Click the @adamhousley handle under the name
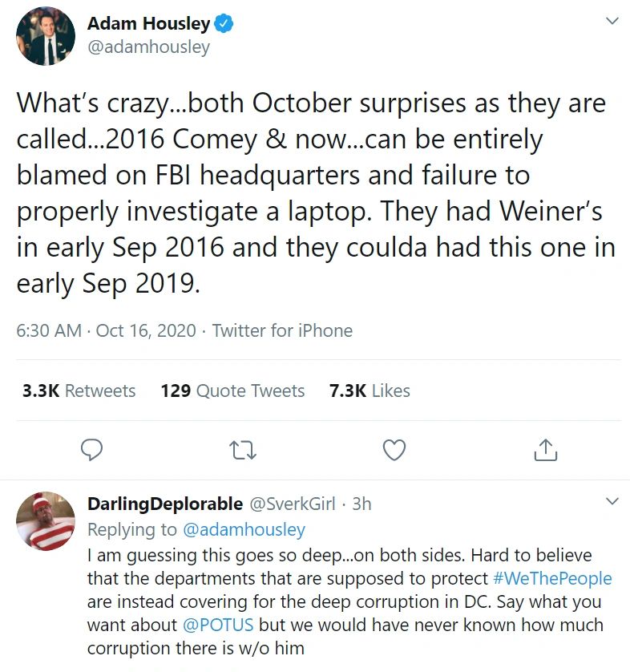 point(148,47)
